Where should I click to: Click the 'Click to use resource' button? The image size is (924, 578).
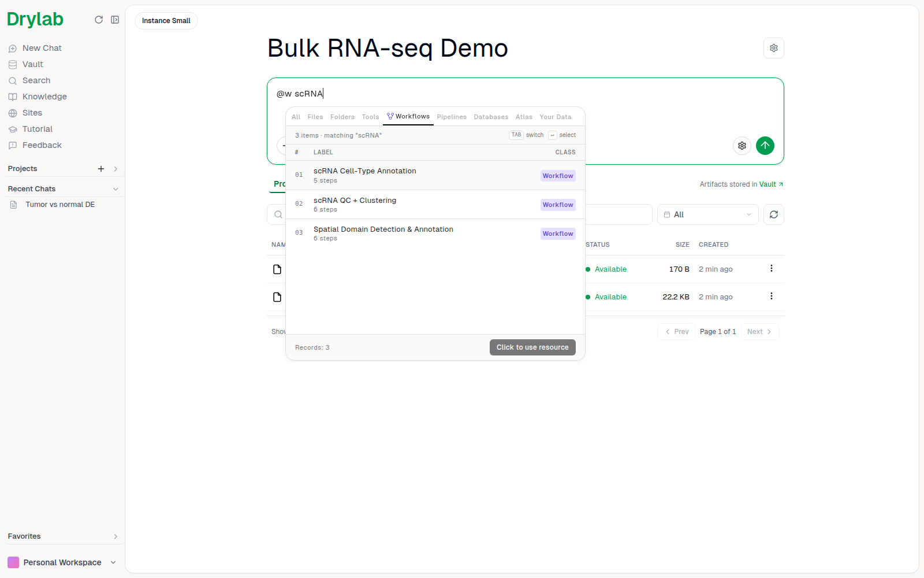(x=532, y=347)
